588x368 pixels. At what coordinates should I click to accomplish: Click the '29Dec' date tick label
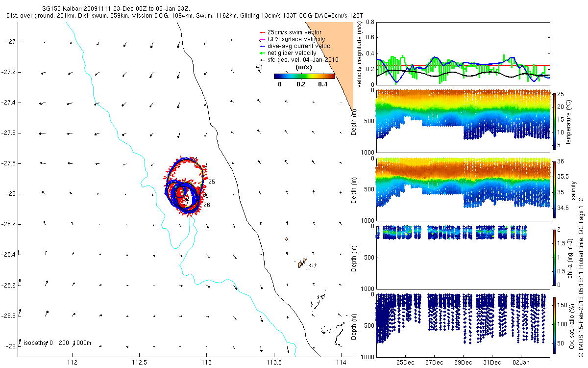[463, 363]
